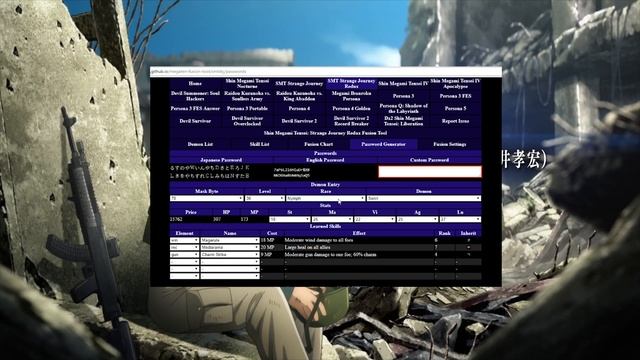Select SMT Strange Journey Redux link
This screenshot has height=360, width=640.
(x=351, y=84)
